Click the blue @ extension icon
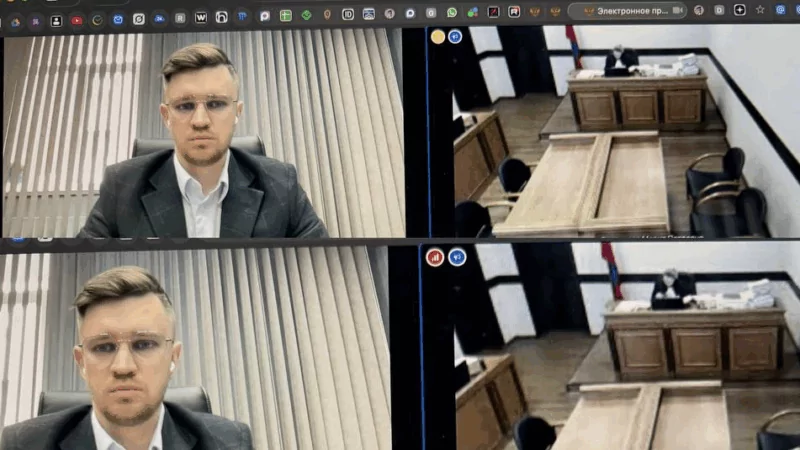The width and height of the screenshot is (800, 450). [780, 9]
